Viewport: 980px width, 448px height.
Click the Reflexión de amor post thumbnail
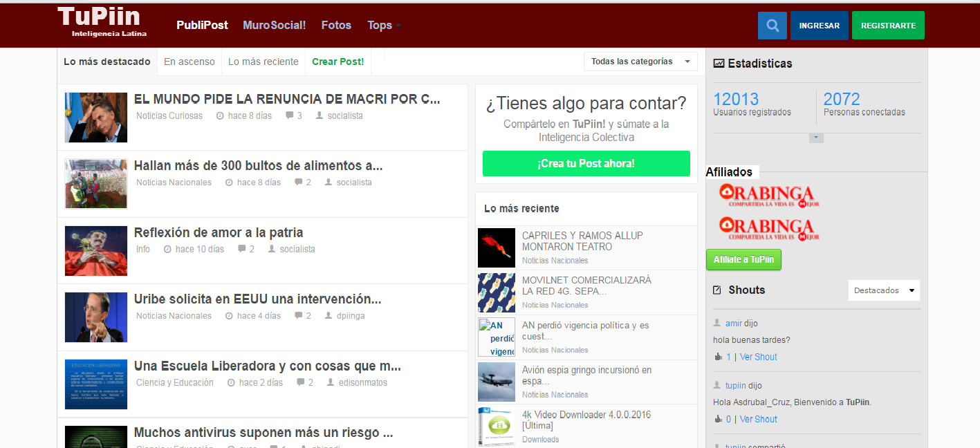96,251
